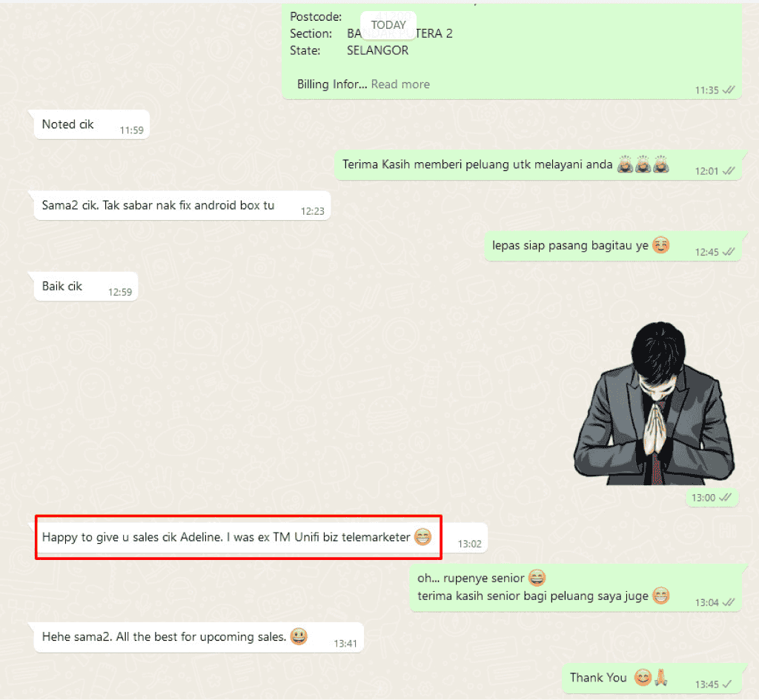Viewport: 759px width, 700px height.
Task: Click the praying man sticker image
Action: 654,404
